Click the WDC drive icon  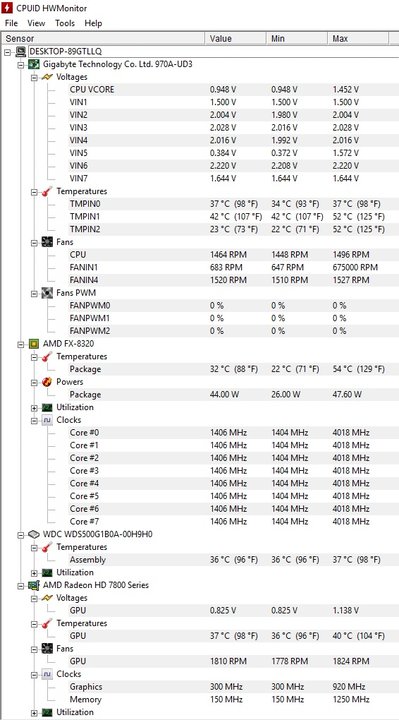pyautogui.click(x=34, y=534)
